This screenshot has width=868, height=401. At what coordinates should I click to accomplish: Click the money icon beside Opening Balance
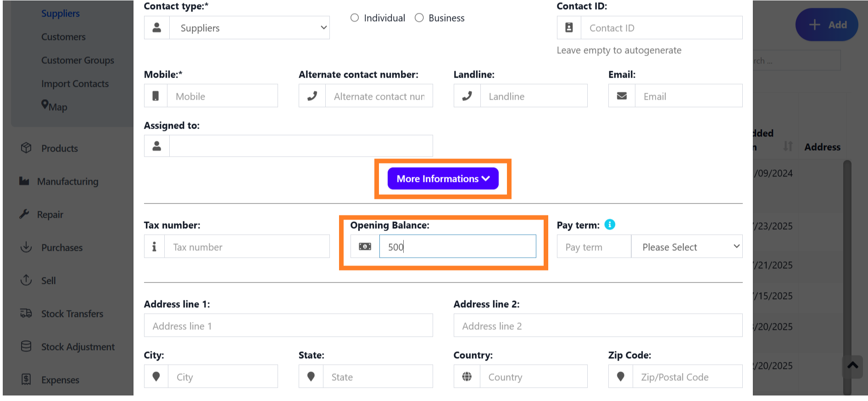click(365, 247)
